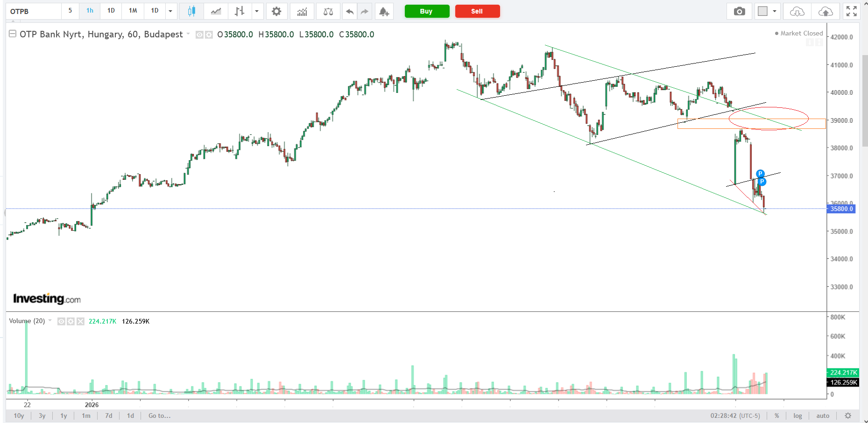Viewport: 868px width, 423px height.
Task: Toggle visibility of the Volume indicator
Action: tap(61, 321)
